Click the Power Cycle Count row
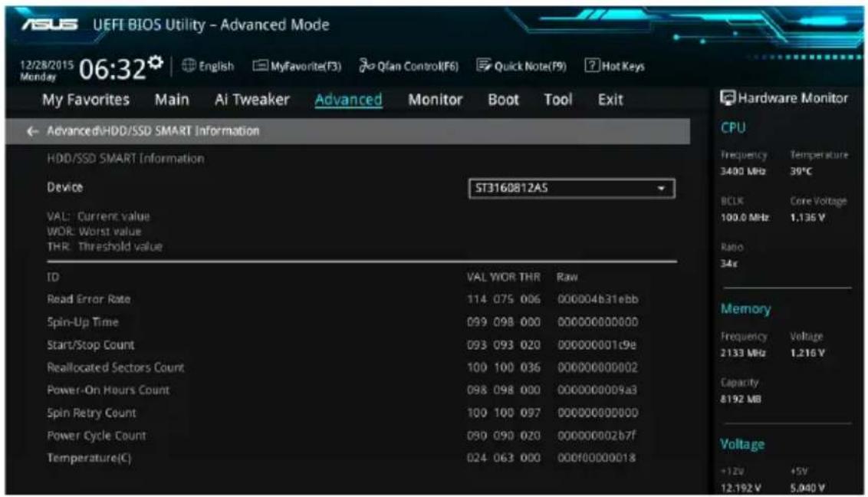 pos(343,436)
